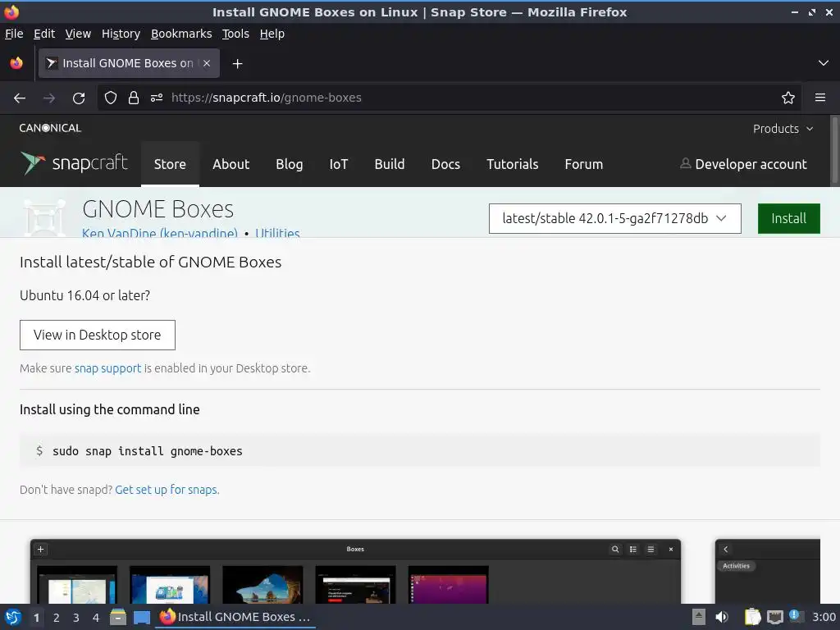Open the Utilities category link
This screenshot has width=840, height=630.
tap(277, 233)
